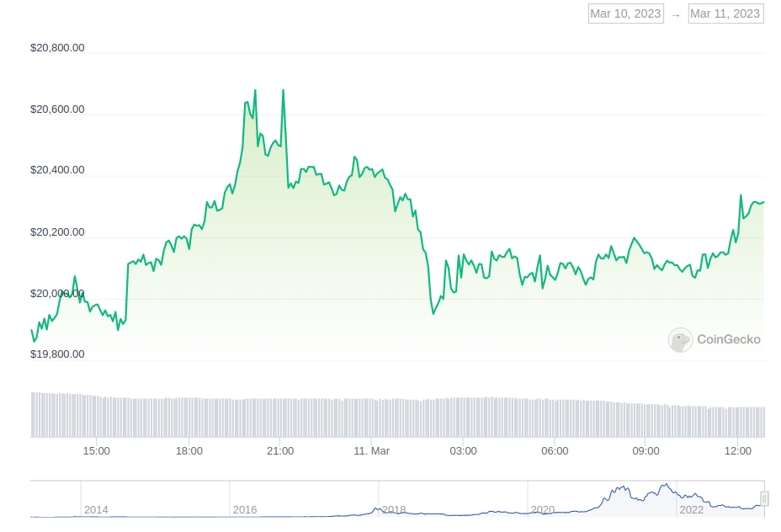
Task: Click the 15:00 time axis label
Action: [98, 451]
